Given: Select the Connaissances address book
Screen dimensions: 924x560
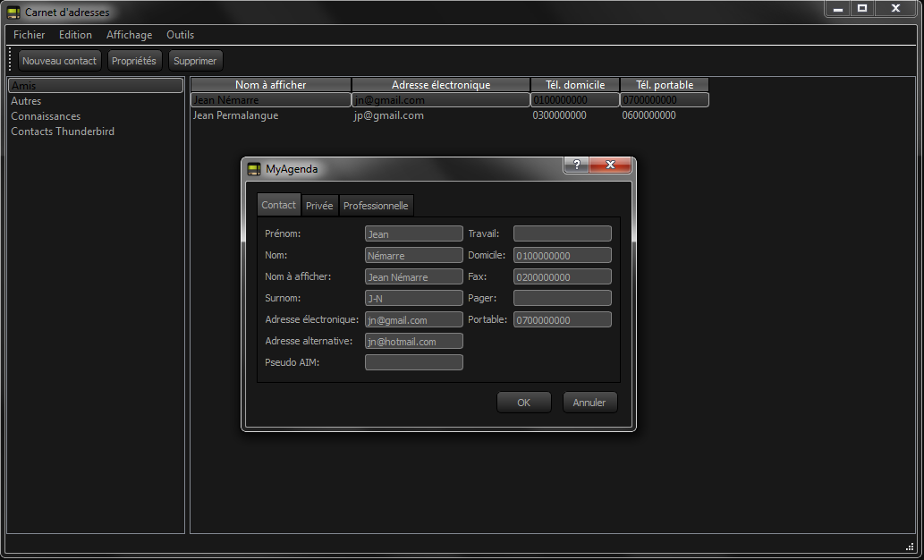Looking at the screenshot, I should [46, 116].
